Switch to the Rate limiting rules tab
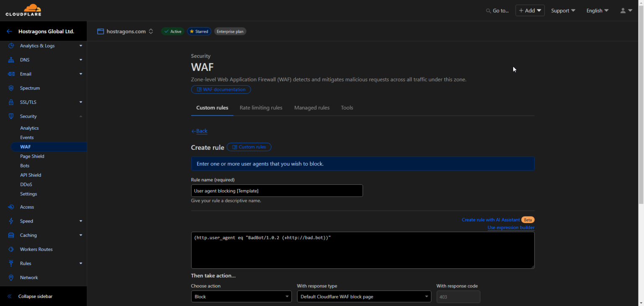644x306 pixels. pyautogui.click(x=261, y=108)
